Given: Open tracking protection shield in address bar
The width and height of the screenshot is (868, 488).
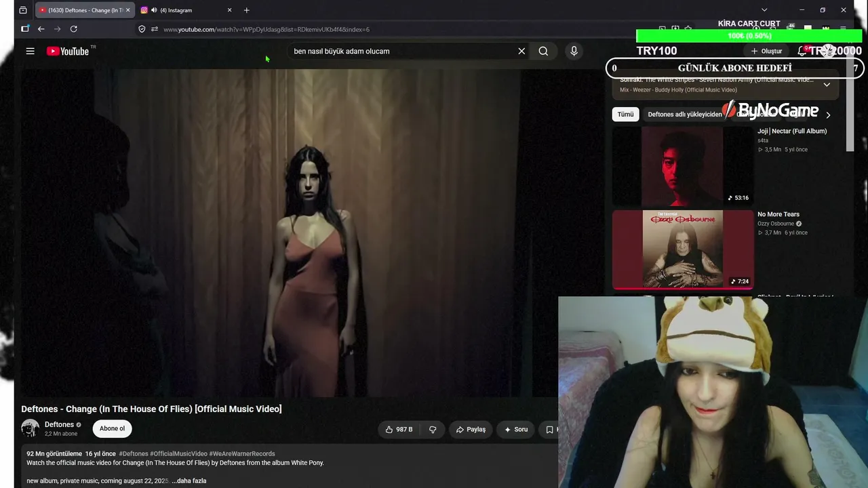Looking at the screenshot, I should pos(142,29).
